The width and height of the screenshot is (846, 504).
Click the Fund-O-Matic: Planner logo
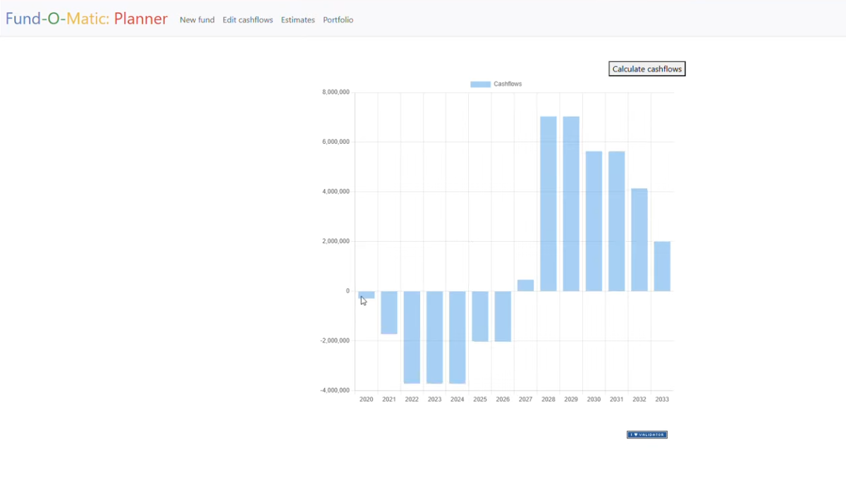[87, 19]
